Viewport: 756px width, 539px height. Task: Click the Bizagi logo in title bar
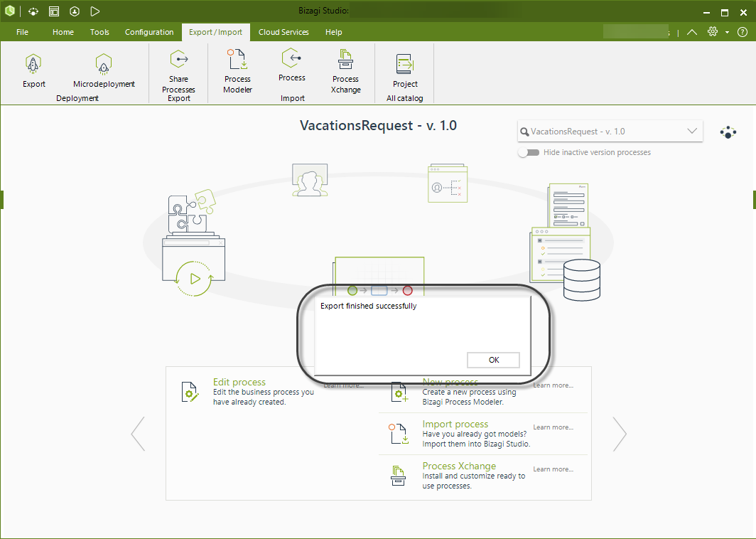(x=10, y=11)
